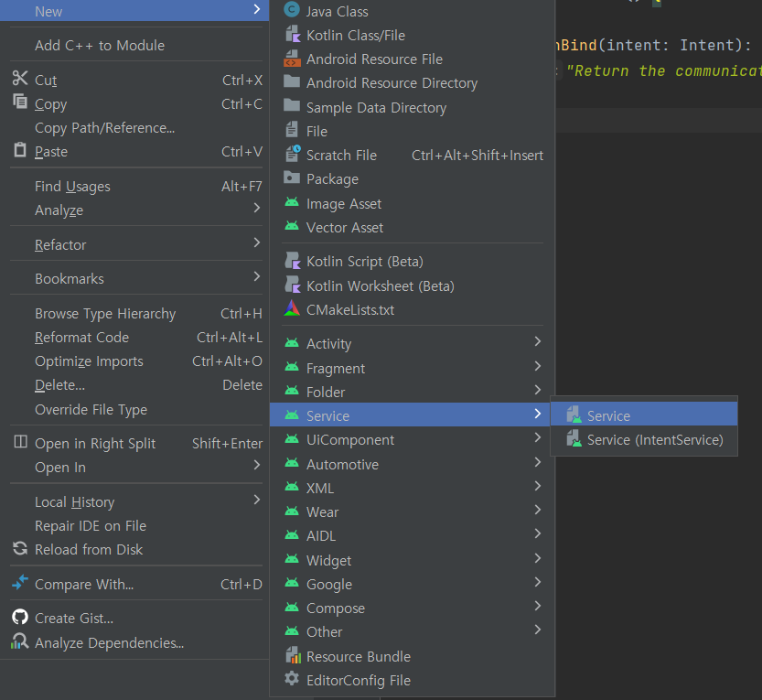Open the New submenu entry
Viewport: 762px width, 700px height.
[134, 11]
